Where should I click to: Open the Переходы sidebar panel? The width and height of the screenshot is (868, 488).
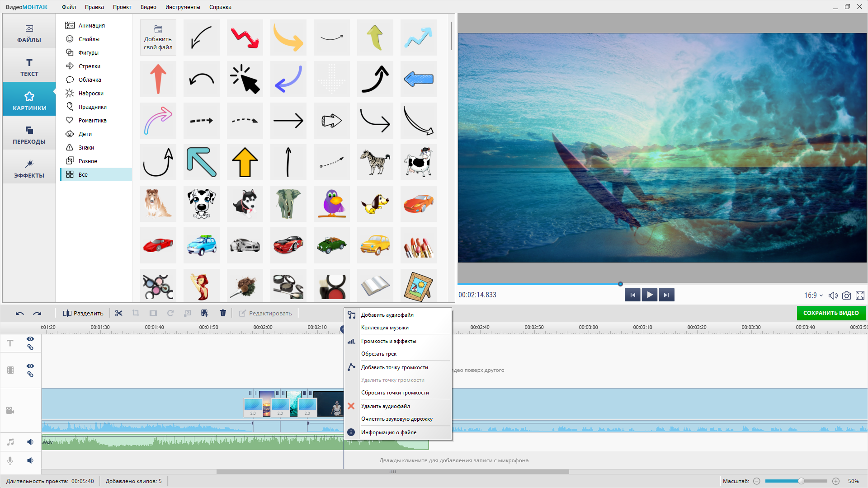pos(29,135)
